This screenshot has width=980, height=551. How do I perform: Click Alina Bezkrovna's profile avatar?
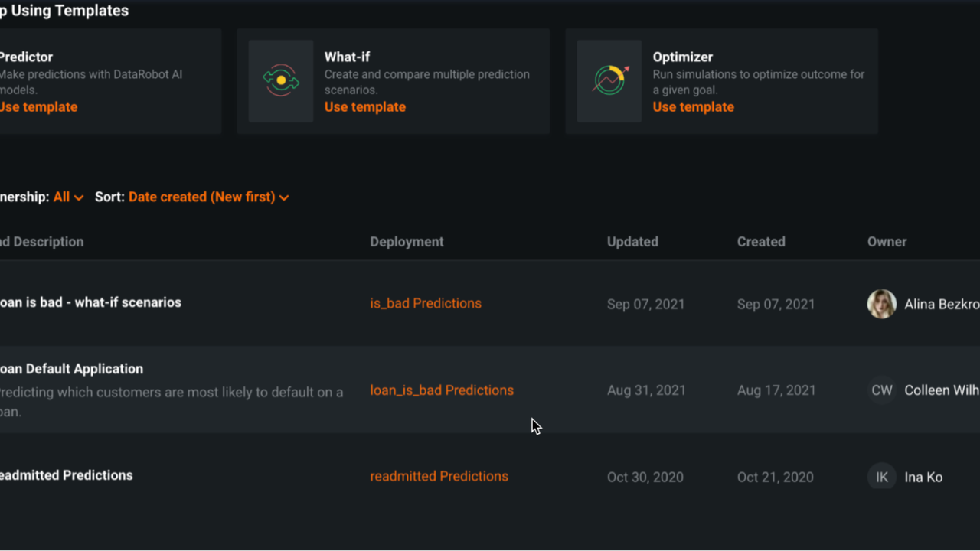click(x=881, y=304)
